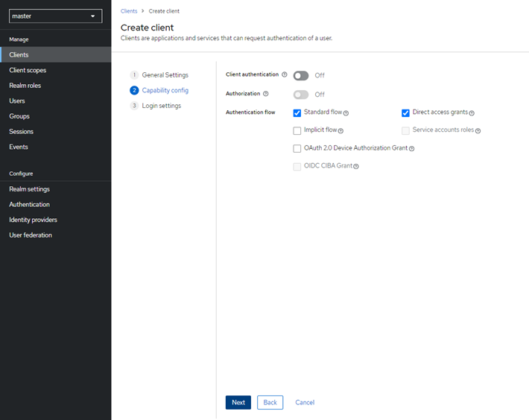
Task: Click help icon beside Authorization label
Action: coord(266,94)
